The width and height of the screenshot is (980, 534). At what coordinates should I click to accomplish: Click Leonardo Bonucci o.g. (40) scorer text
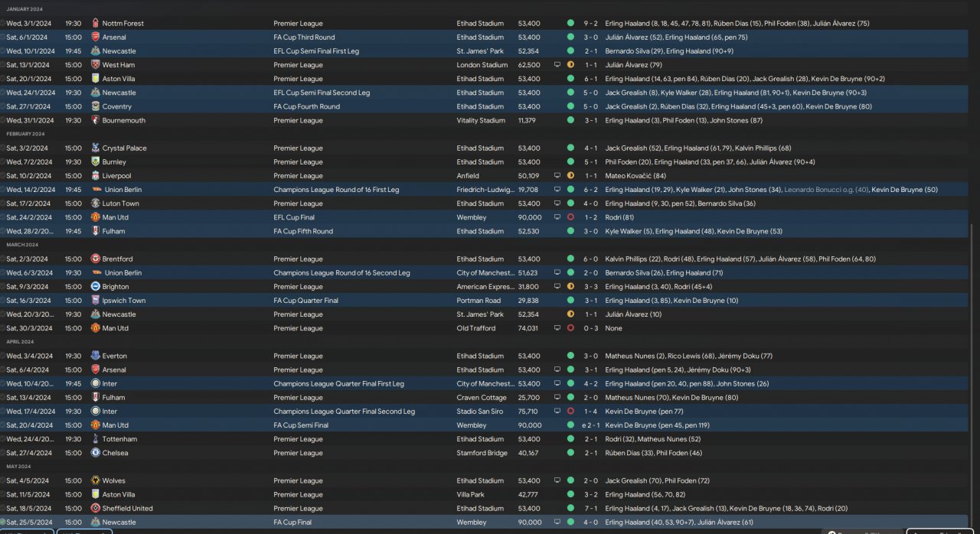pos(827,190)
